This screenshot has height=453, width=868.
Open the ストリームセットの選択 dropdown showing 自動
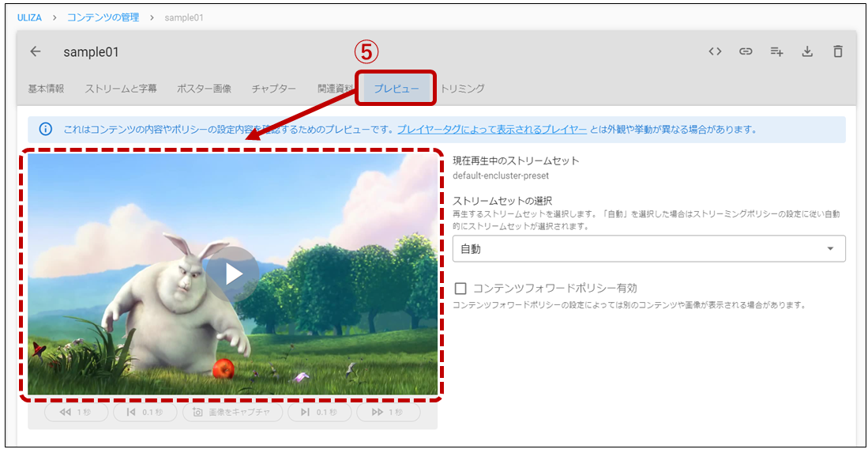648,249
